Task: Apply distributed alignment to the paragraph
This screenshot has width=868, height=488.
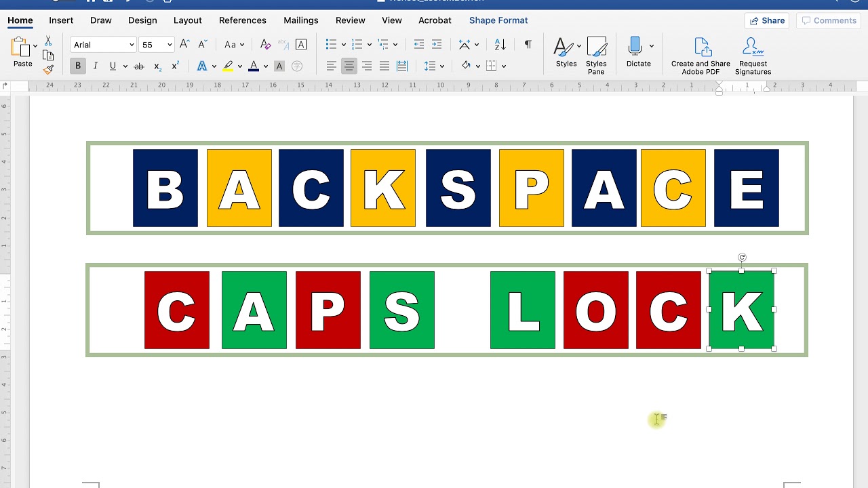Action: pyautogui.click(x=402, y=66)
